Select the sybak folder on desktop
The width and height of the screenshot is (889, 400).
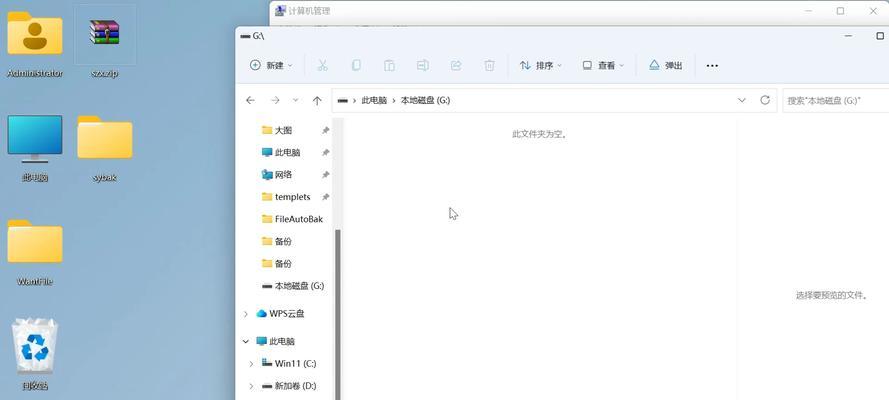104,147
